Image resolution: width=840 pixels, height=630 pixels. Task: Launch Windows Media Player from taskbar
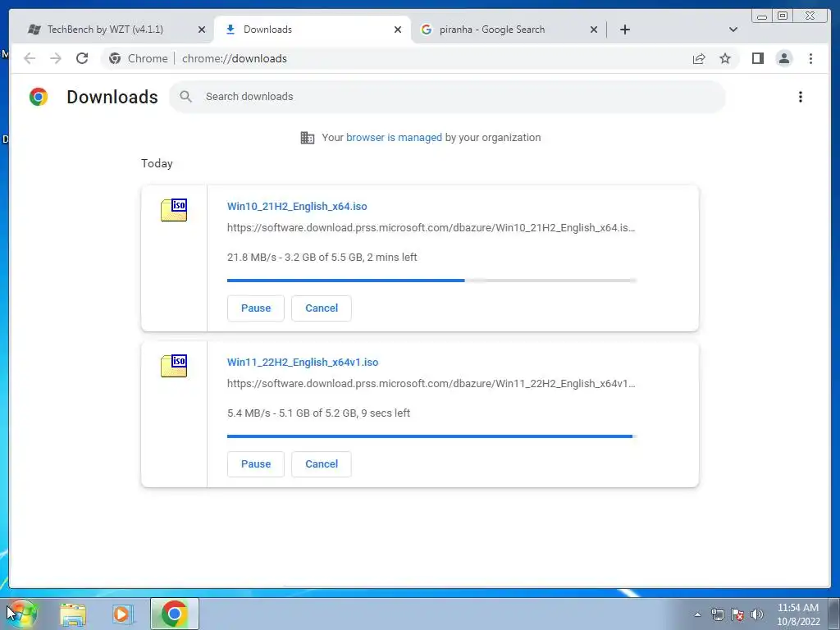[x=122, y=614]
